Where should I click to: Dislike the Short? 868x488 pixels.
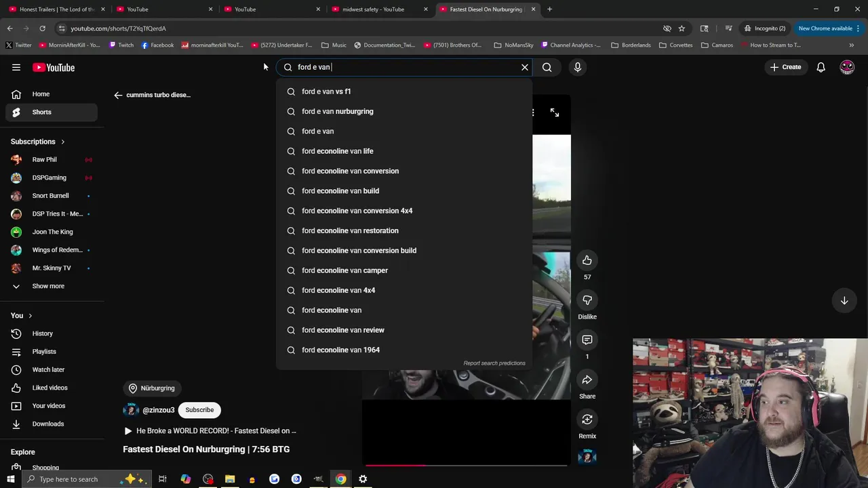click(x=587, y=300)
